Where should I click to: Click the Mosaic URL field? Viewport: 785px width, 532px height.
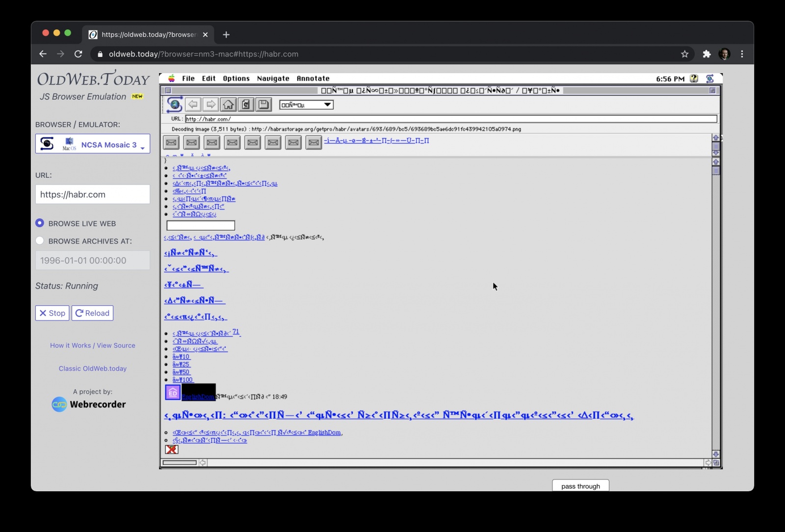451,119
